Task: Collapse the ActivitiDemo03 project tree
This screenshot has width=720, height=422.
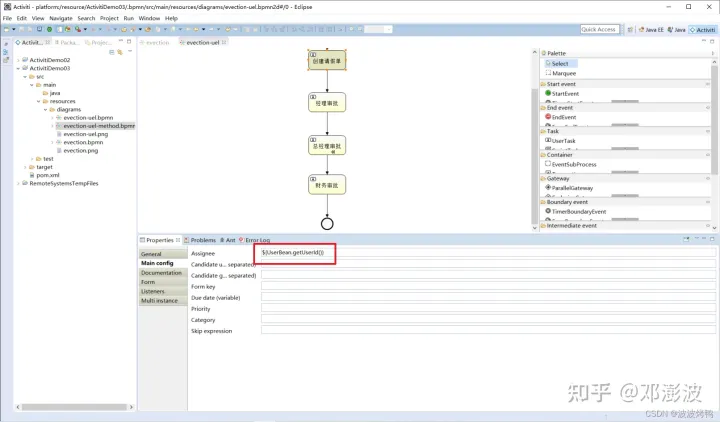Action: coord(24,68)
